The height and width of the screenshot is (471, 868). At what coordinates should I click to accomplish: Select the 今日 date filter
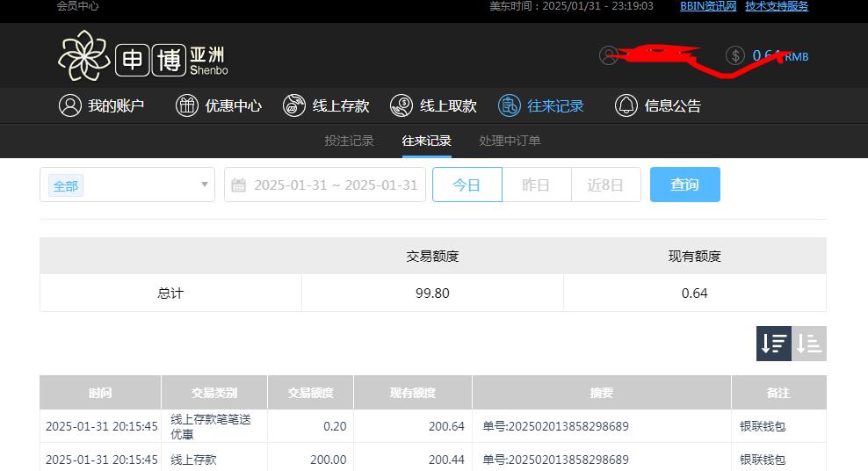pyautogui.click(x=467, y=185)
